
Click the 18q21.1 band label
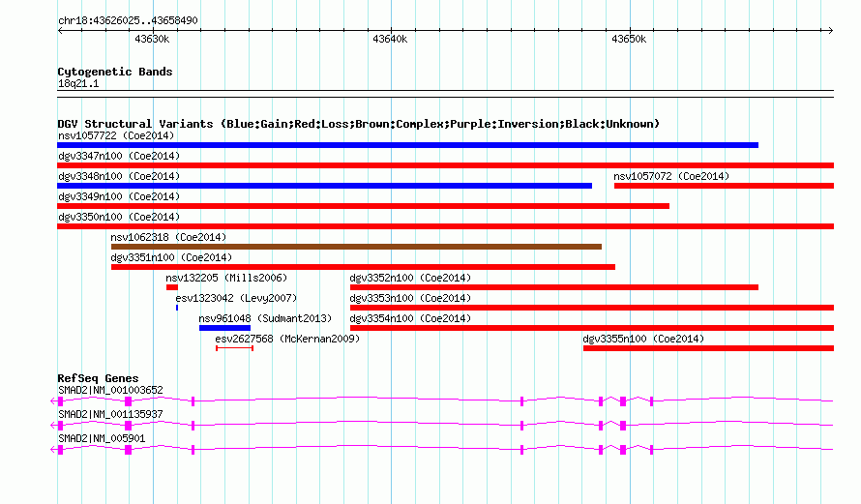[x=78, y=83]
